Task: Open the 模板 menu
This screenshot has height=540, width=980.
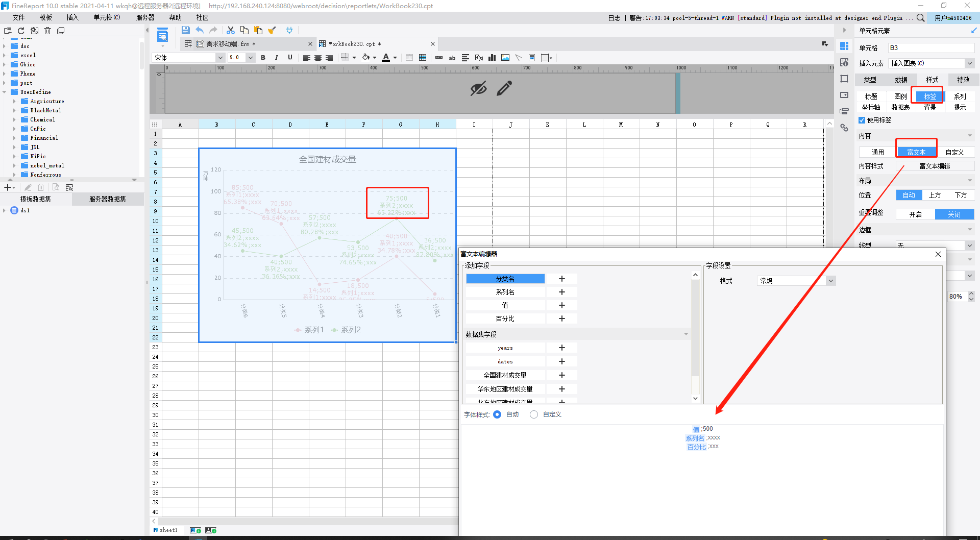Action: 46,17
